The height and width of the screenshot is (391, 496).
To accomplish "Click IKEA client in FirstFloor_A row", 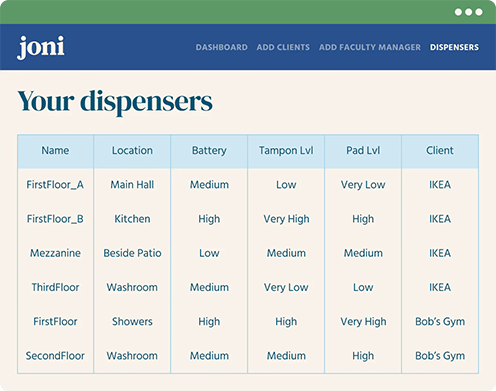I will click(x=440, y=185).
